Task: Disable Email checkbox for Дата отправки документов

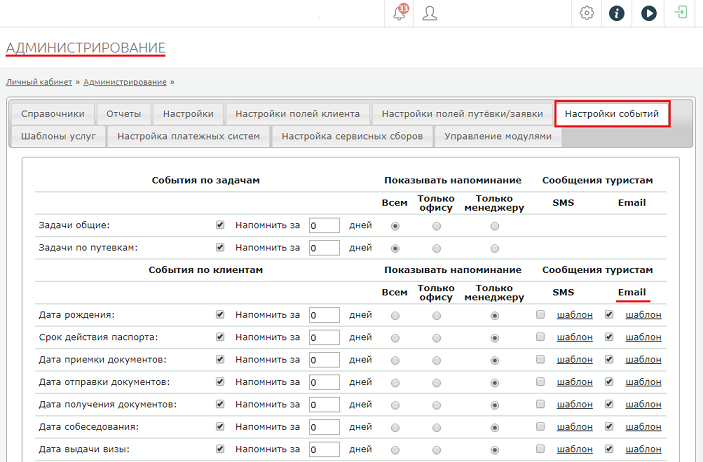Action: 609,382
